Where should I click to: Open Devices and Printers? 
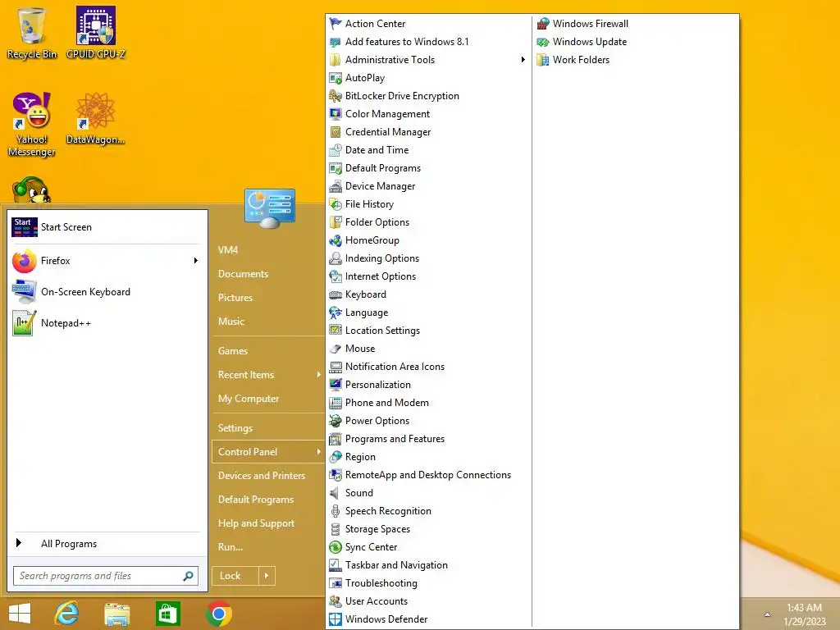(x=262, y=476)
